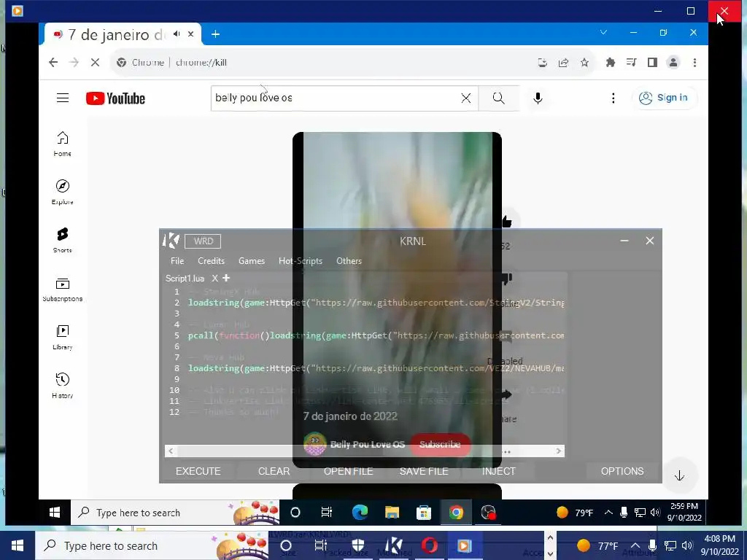Stop page loading in Chrome
747x560 pixels.
pos(95,63)
